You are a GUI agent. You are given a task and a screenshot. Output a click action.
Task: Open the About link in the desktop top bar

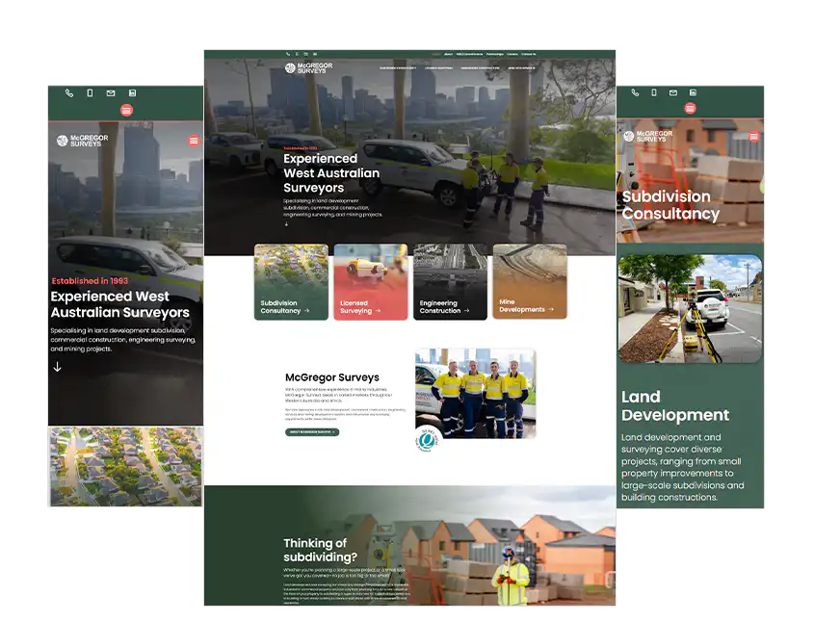click(448, 54)
